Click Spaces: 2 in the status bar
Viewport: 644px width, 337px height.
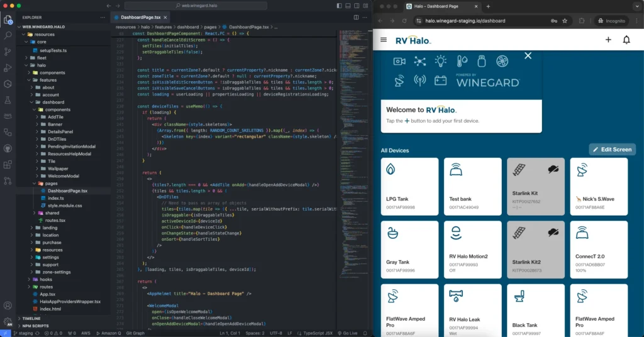click(x=255, y=333)
